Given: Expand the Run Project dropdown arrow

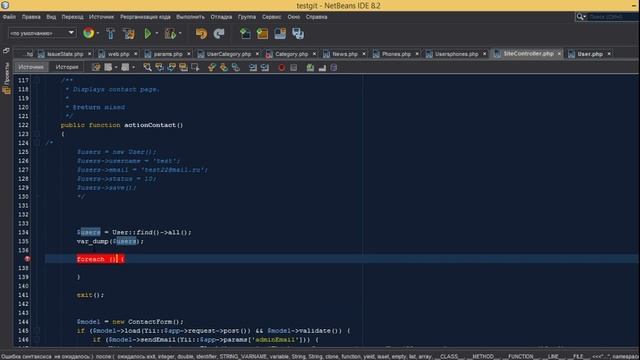Looking at the screenshot, I should (156, 33).
